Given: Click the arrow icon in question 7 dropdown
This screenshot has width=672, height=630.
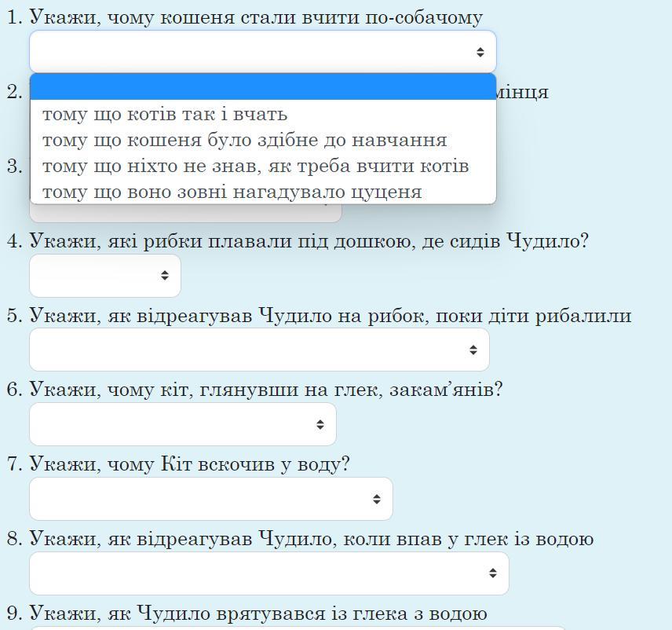Looking at the screenshot, I should click(x=377, y=499).
